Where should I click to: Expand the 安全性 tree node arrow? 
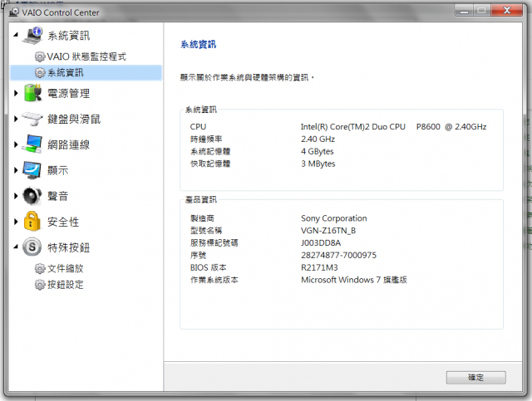tap(16, 222)
